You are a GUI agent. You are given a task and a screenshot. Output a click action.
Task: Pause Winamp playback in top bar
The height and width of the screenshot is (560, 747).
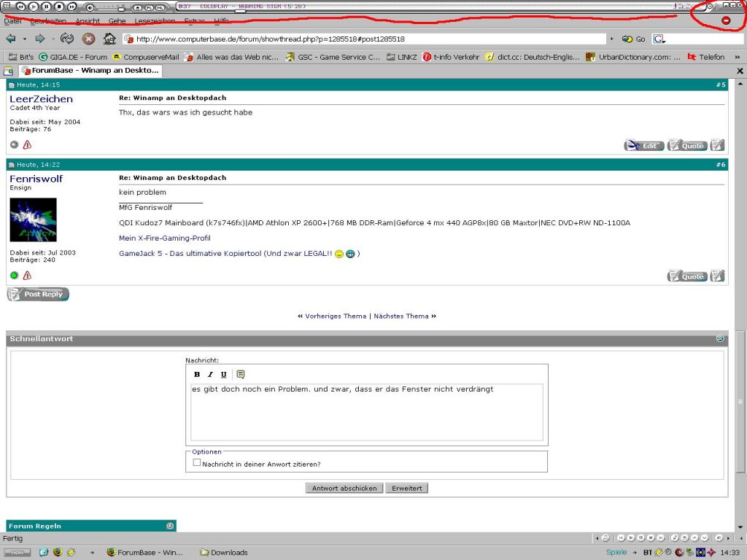pyautogui.click(x=47, y=6)
